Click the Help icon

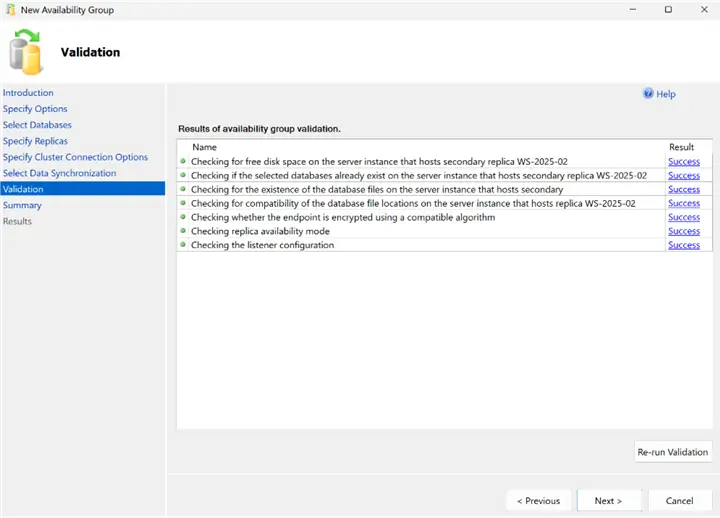click(x=648, y=94)
